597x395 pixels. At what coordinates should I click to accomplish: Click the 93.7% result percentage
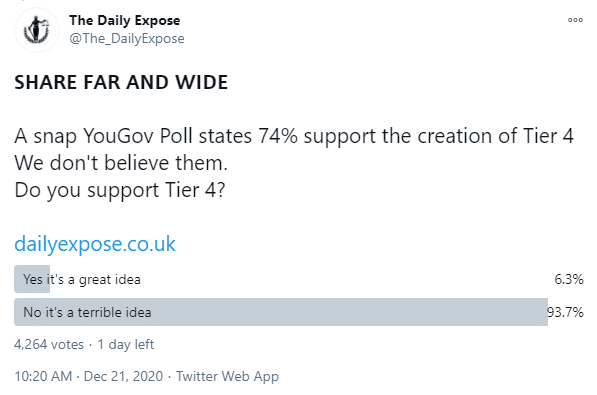(565, 312)
